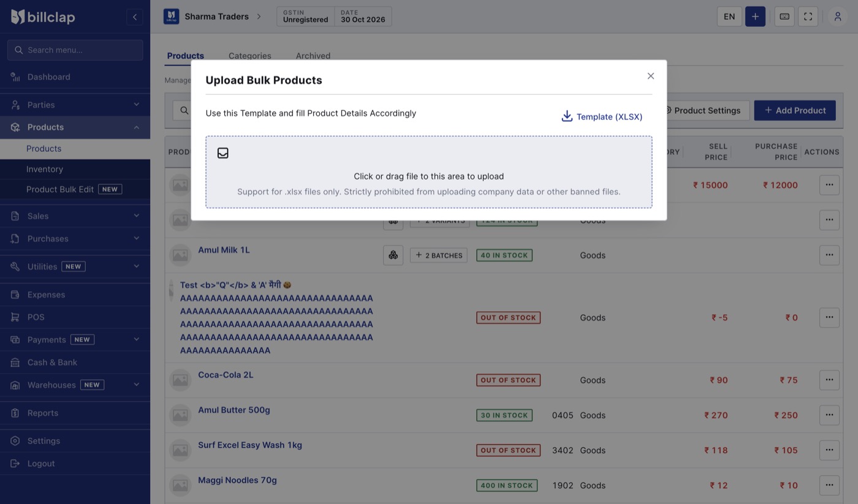Close the Upload Bulk Products dialog
Viewport: 858px width, 504px height.
(x=651, y=76)
